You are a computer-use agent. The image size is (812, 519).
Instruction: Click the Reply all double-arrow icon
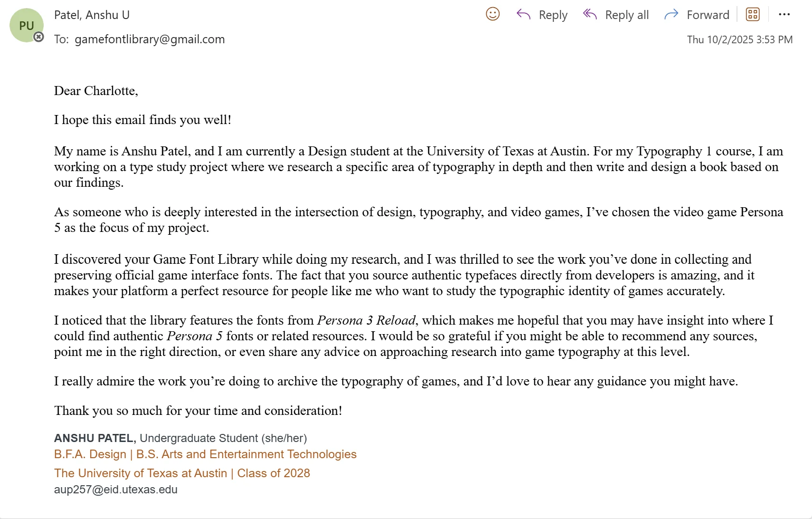coord(590,15)
